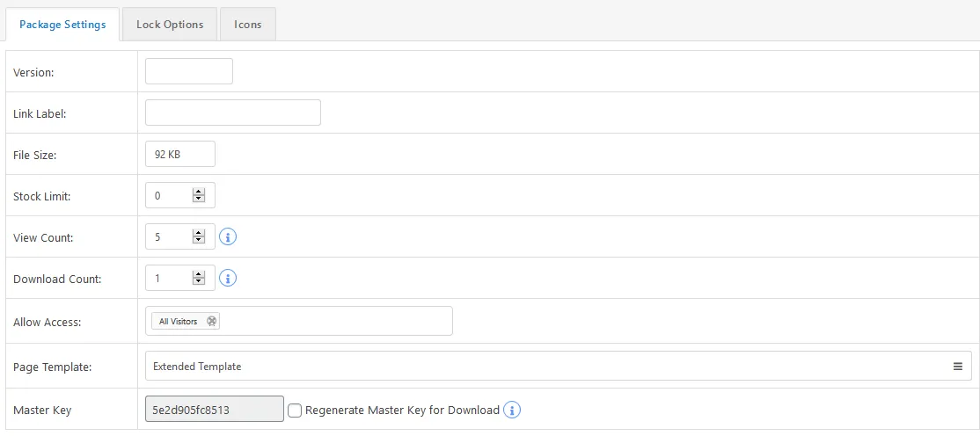Decrease the Stock Limit value

tap(199, 200)
